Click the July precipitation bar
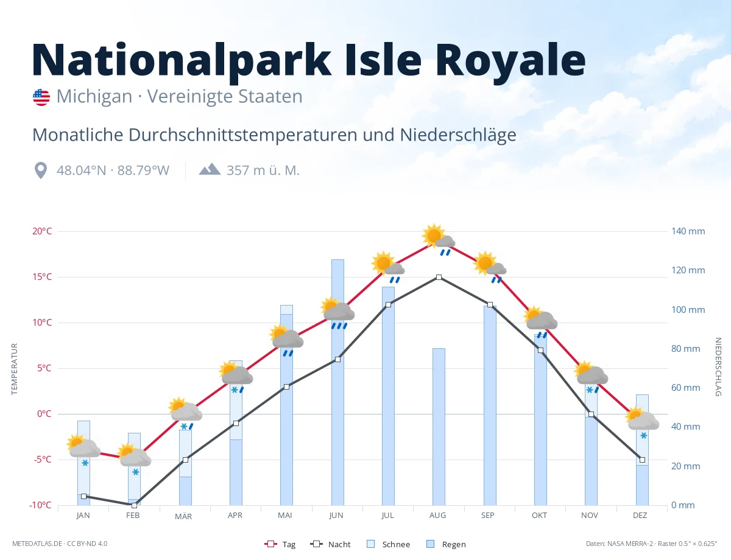Screen dimensions: 731x560 [x=388, y=396]
